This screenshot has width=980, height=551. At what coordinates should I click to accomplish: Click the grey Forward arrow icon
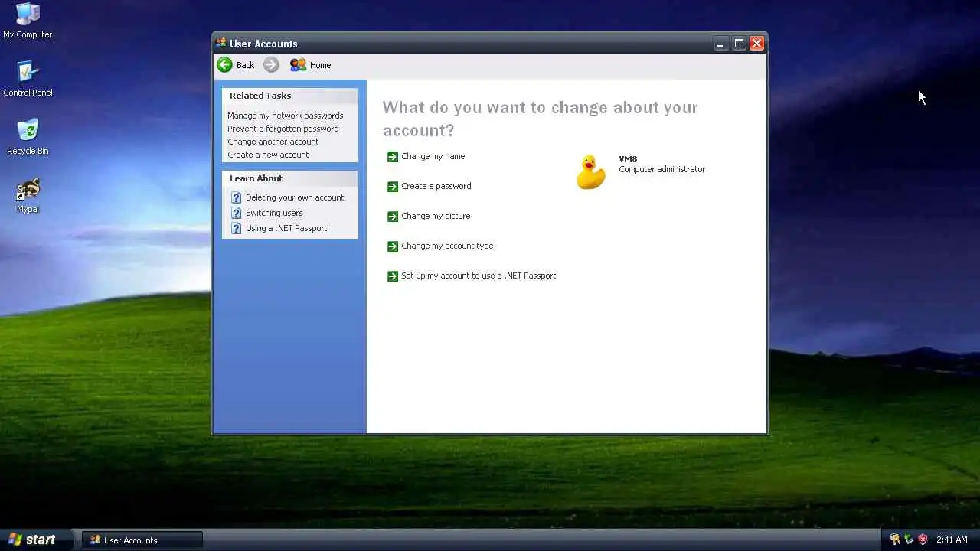coord(271,65)
